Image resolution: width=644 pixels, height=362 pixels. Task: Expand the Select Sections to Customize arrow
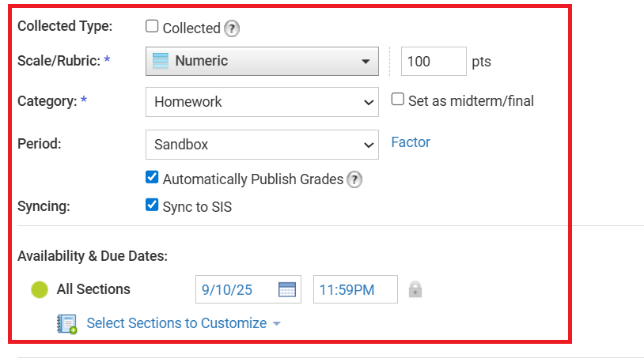click(276, 324)
